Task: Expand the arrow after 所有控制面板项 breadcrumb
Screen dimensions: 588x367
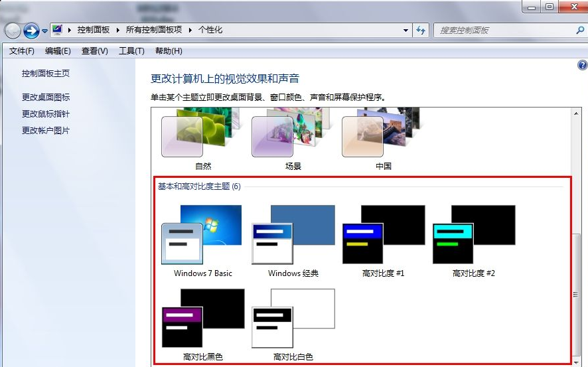Action: 190,30
